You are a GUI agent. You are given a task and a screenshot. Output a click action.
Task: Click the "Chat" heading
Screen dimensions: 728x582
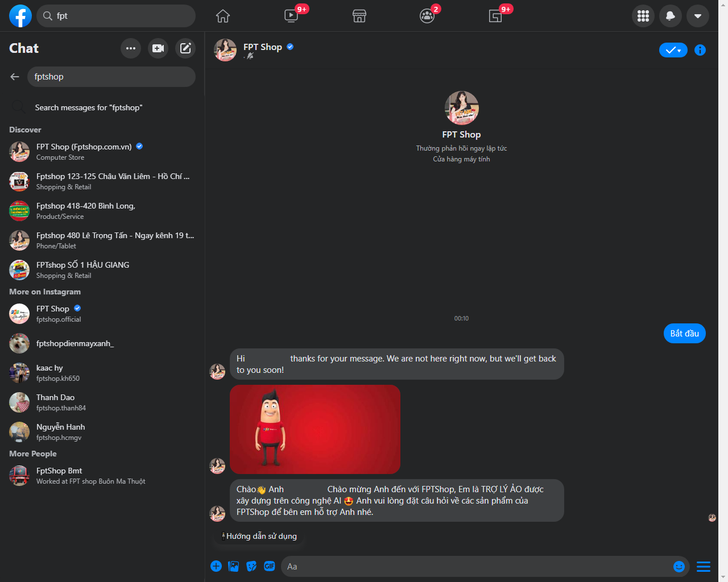pyautogui.click(x=24, y=48)
